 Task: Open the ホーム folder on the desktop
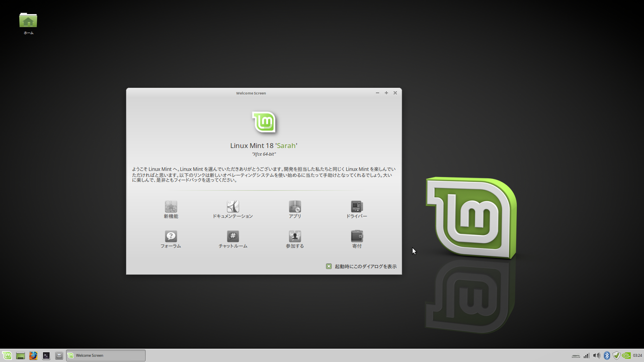[28, 24]
